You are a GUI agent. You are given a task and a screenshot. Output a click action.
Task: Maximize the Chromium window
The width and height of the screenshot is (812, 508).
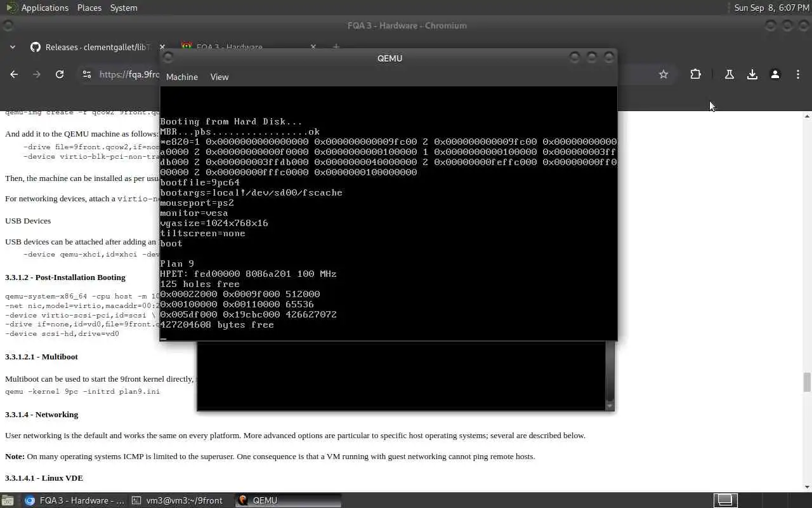tap(787, 25)
